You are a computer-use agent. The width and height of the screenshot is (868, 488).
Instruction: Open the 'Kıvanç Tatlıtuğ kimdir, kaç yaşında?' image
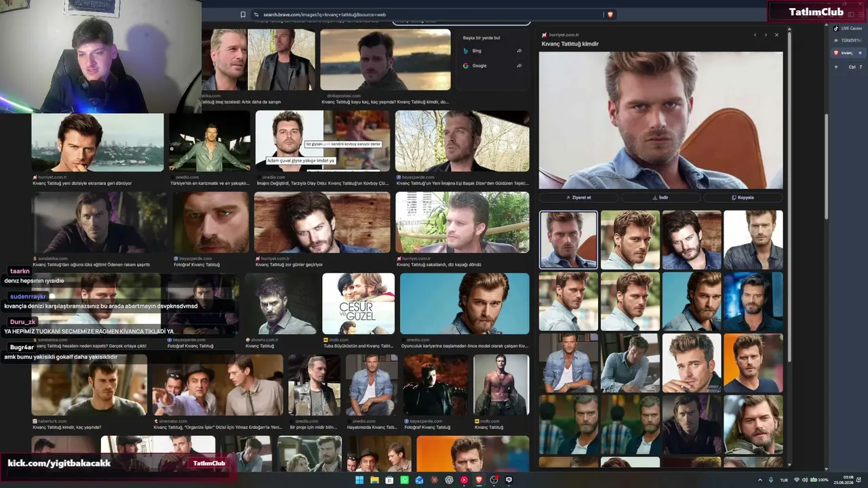[89, 385]
